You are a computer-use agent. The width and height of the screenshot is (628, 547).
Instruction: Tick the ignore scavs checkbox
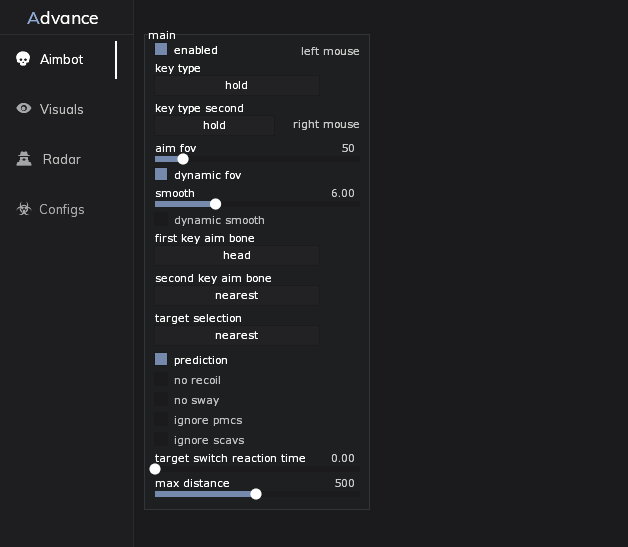pos(161,440)
